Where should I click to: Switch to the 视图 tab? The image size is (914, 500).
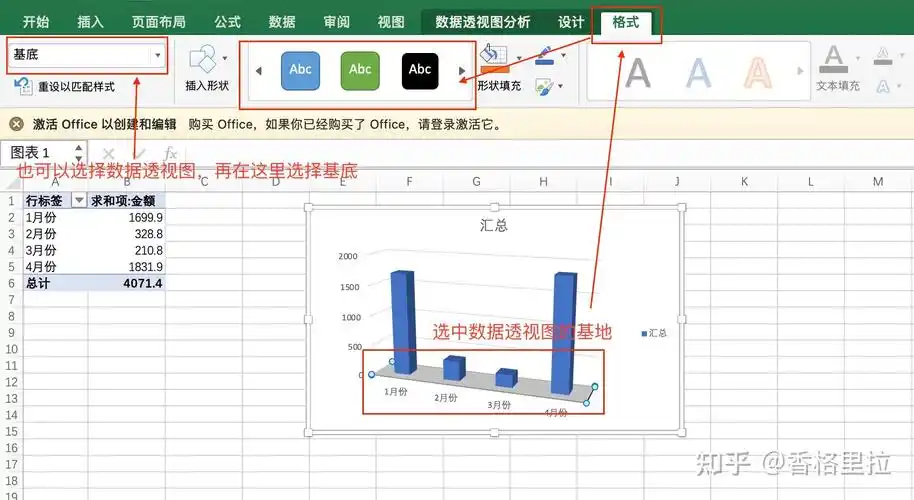coord(391,22)
